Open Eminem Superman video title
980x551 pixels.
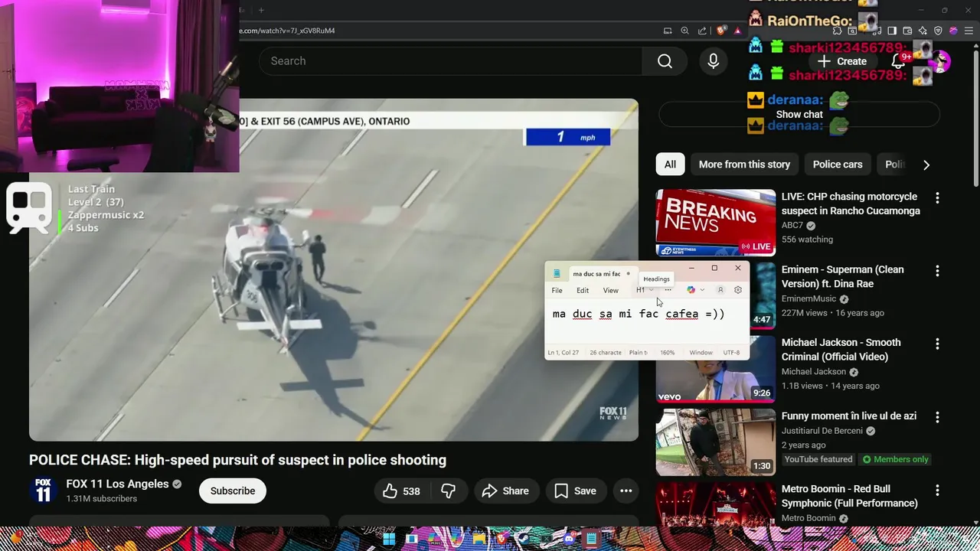point(842,276)
